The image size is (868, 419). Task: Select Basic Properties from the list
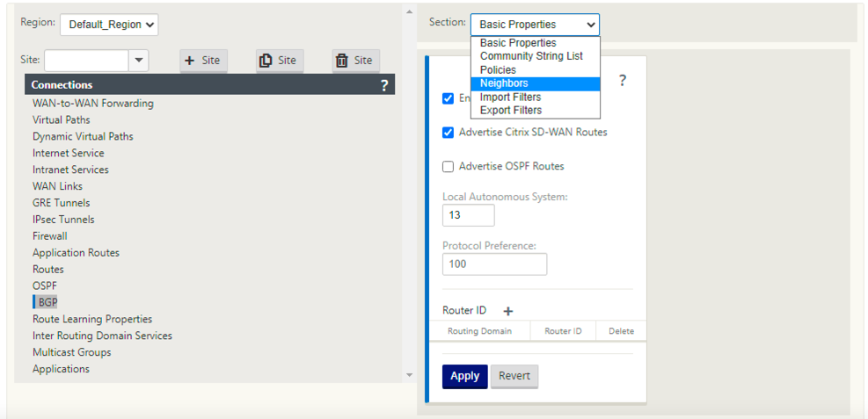[536, 43]
